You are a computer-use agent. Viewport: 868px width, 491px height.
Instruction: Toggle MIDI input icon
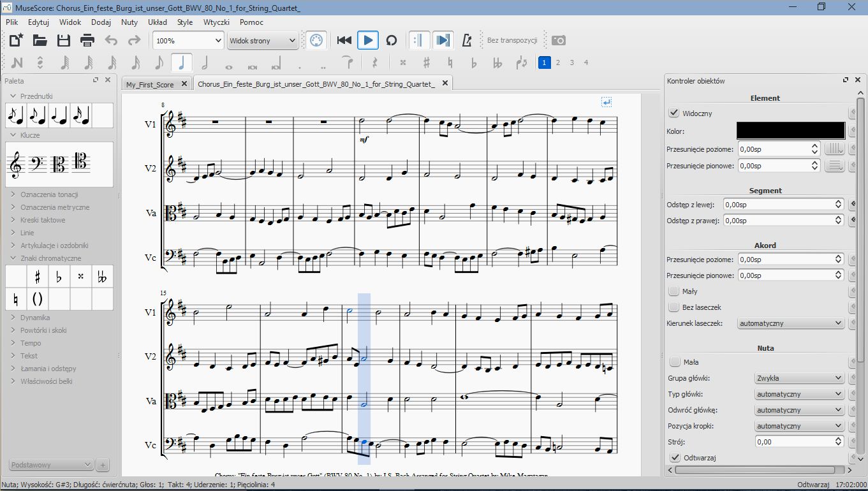pos(316,40)
